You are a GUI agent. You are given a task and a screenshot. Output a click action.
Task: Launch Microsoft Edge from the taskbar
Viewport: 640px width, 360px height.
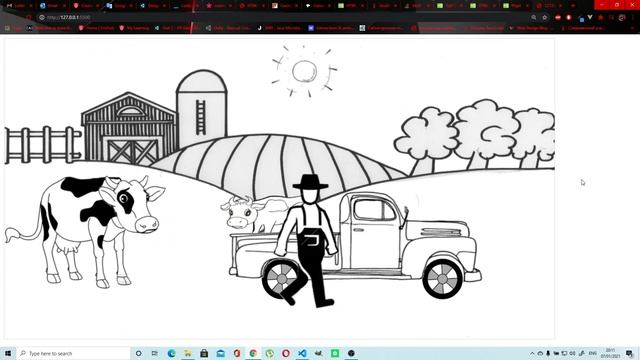coord(171,353)
